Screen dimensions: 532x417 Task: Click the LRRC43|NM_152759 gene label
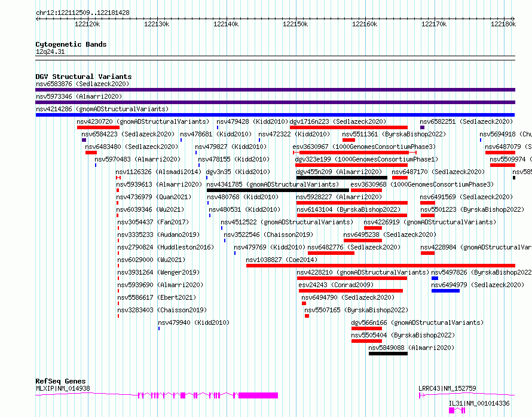click(447, 388)
